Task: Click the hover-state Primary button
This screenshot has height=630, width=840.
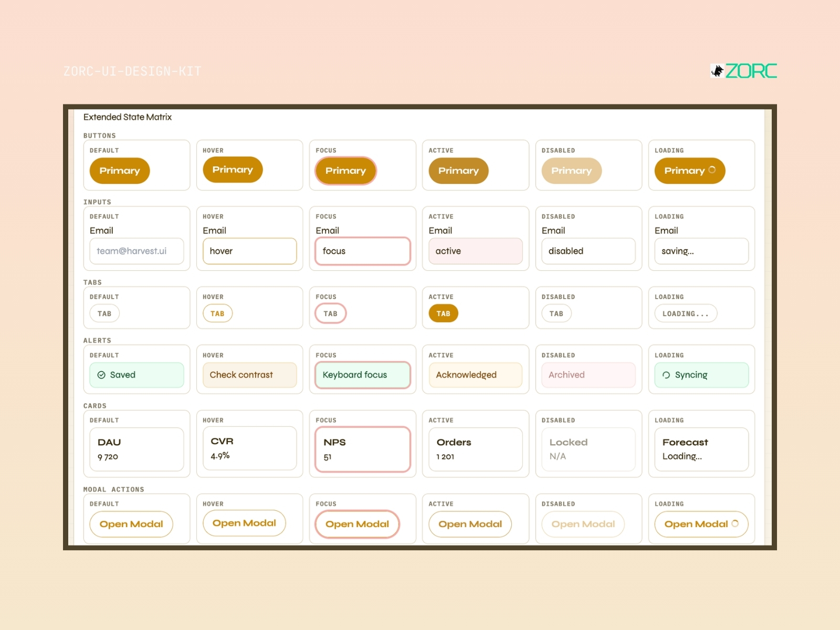Action: (233, 170)
